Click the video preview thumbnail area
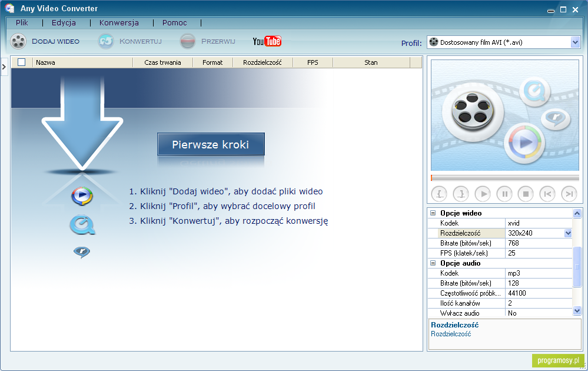 tap(505, 115)
